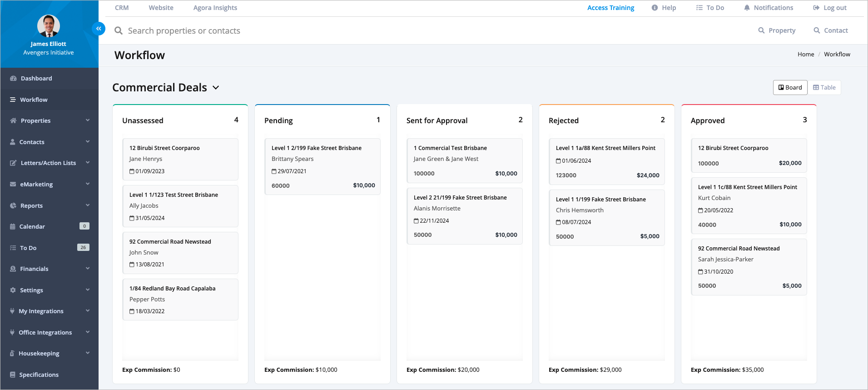Collapse the sidebar with the double-chevron icon
This screenshot has height=390, width=868.
pyautogui.click(x=99, y=29)
